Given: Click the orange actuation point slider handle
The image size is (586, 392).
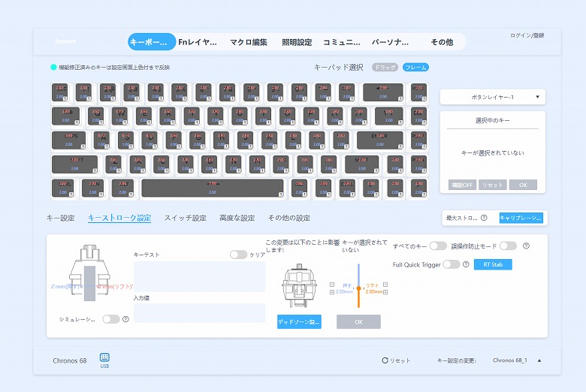Looking at the screenshot, I should 359,288.
